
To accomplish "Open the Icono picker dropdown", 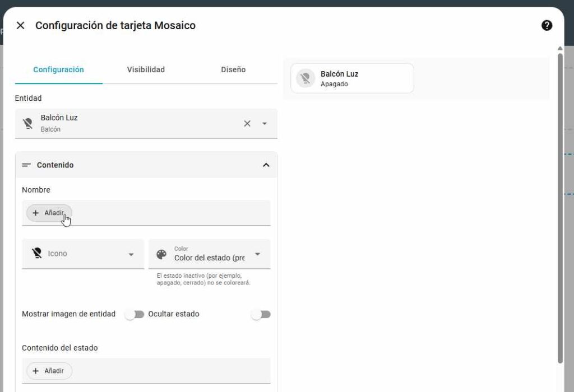I will pyautogui.click(x=131, y=254).
